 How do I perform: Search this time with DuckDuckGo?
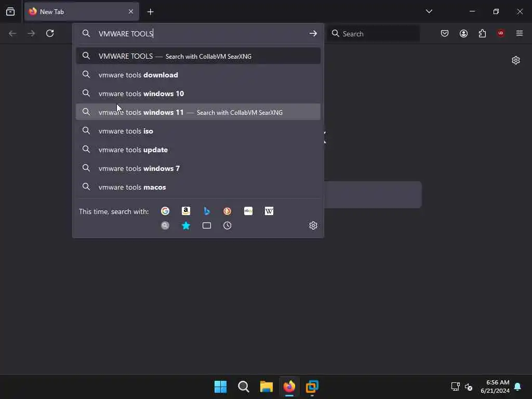tap(228, 211)
